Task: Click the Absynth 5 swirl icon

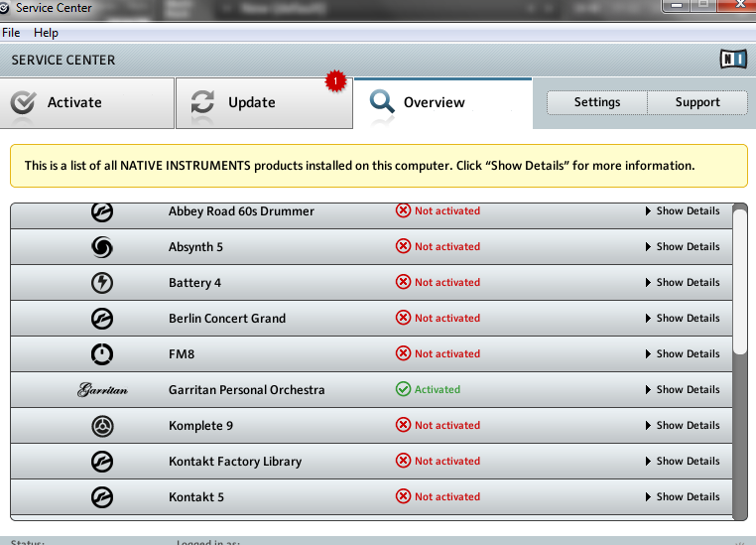Action: (102, 247)
